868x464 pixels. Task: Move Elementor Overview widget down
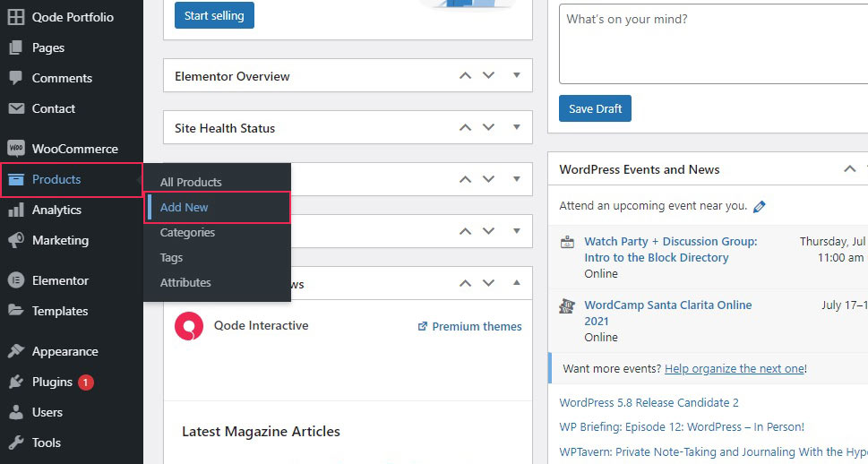(x=488, y=75)
